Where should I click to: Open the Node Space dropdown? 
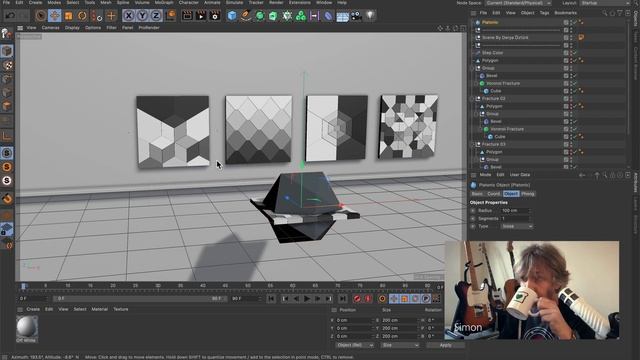[518, 3]
